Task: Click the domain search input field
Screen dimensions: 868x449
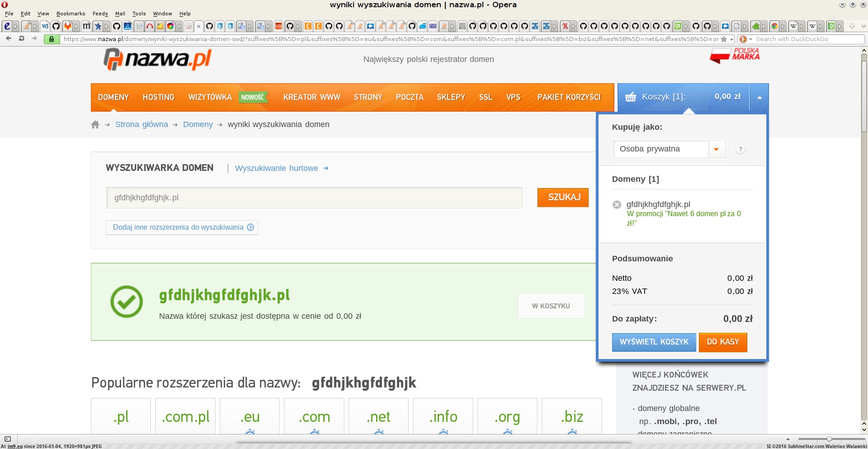Action: click(x=314, y=198)
